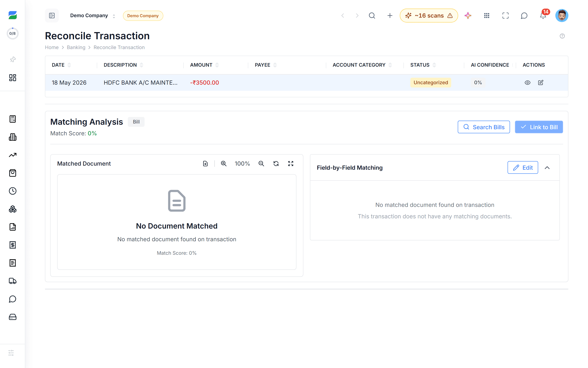The image size is (588, 368).
Task: Sort by ACCOUNT CATEGORY column
Action: [362, 65]
